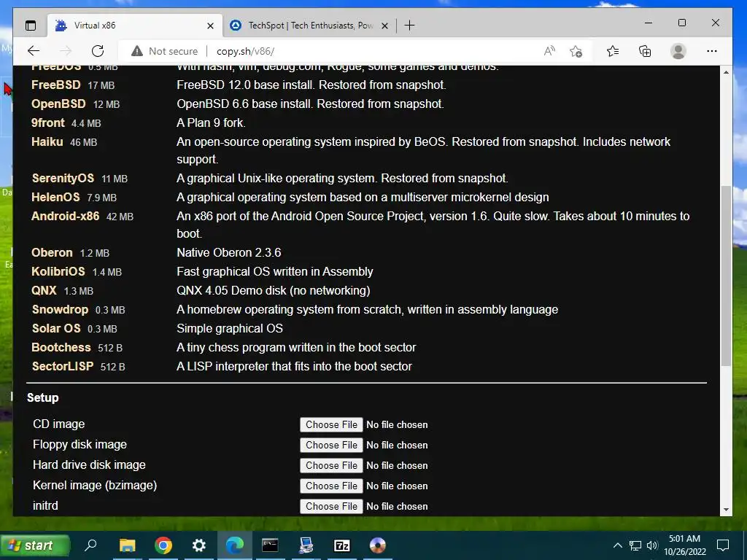
Task: Close the Virtual x86 tab
Action: (210, 26)
